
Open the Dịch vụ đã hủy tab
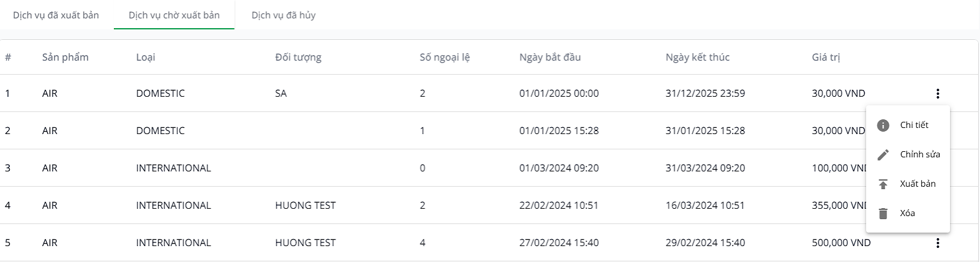pyautogui.click(x=284, y=15)
